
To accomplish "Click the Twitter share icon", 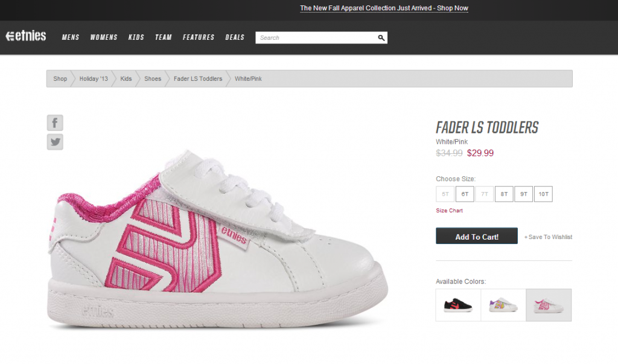I will click(x=55, y=142).
